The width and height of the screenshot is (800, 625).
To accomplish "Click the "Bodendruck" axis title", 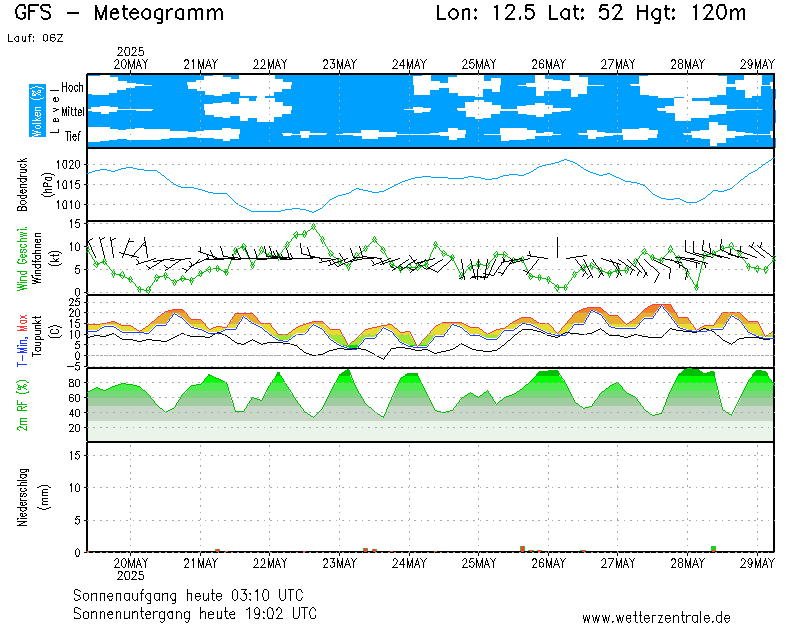I will tap(22, 184).
